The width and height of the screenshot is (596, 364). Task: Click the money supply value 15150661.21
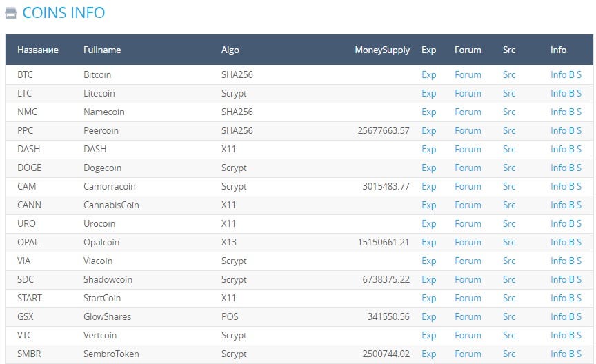(x=384, y=243)
